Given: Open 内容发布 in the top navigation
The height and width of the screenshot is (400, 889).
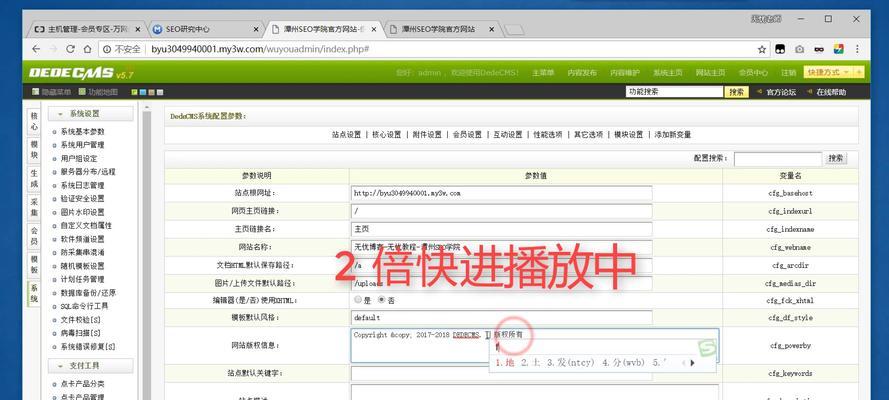Looking at the screenshot, I should pos(582,73).
